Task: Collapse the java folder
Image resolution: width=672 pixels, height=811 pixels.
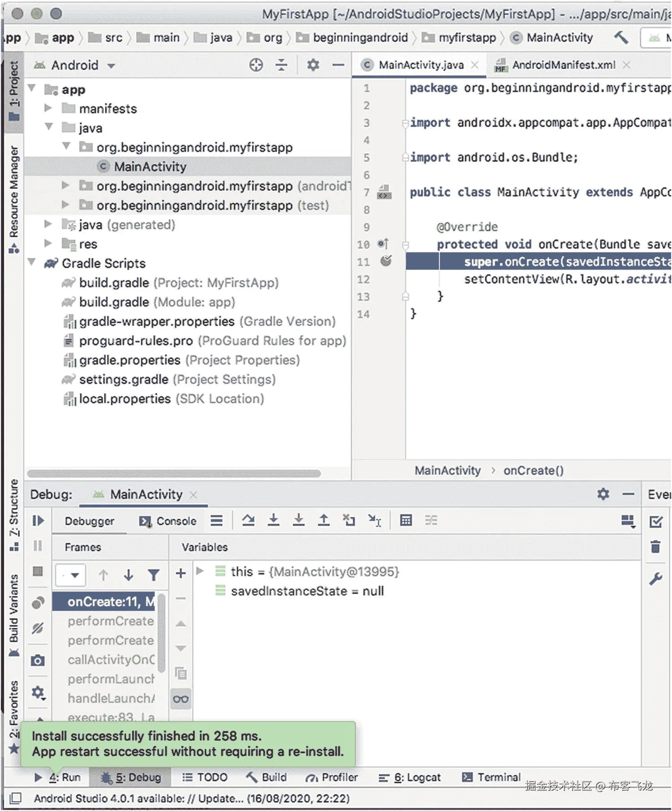Action: 49,127
